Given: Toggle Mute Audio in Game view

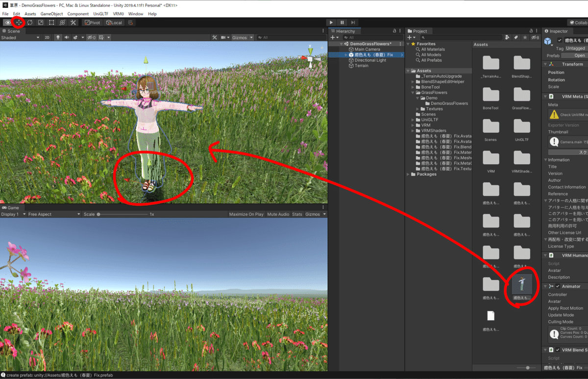Looking at the screenshot, I should 278,214.
